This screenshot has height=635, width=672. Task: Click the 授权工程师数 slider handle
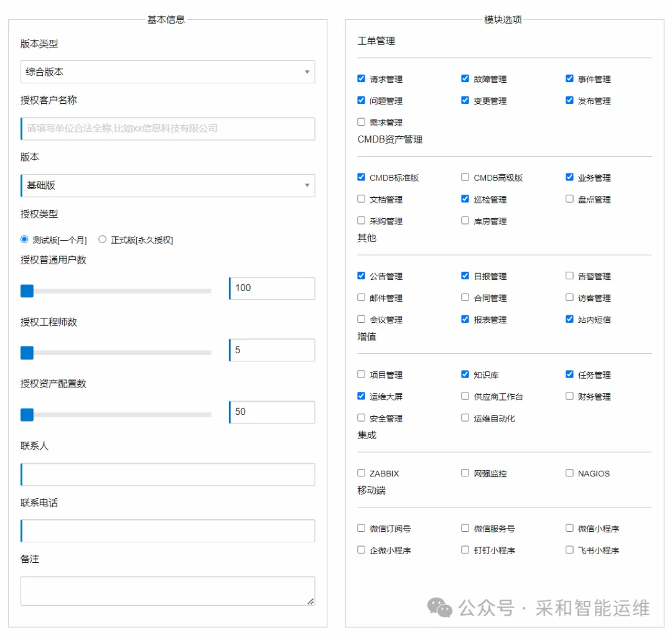click(27, 353)
